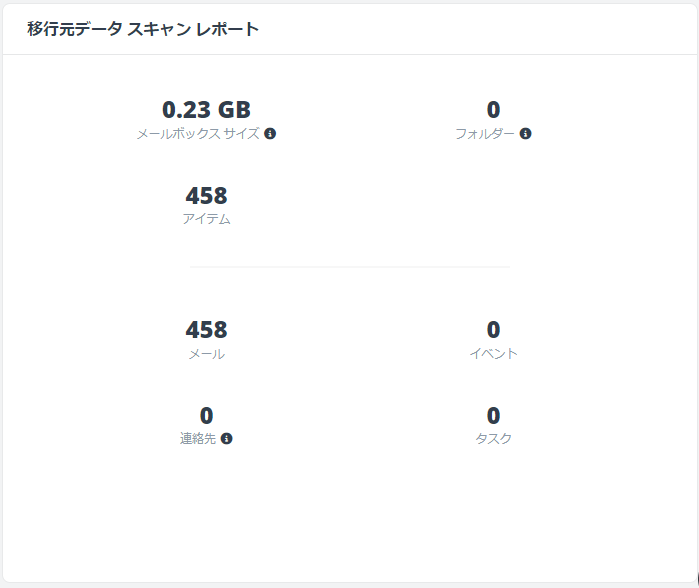The width and height of the screenshot is (699, 588).
Task: Click info icon next to フォルダー
Action: coord(525,133)
